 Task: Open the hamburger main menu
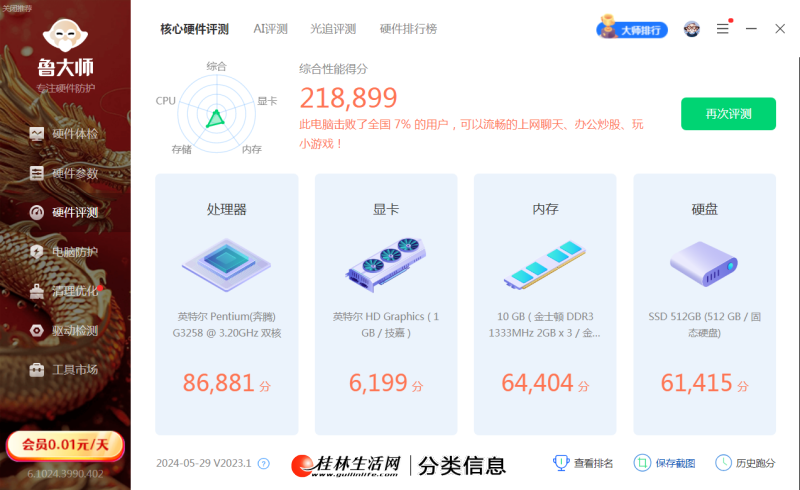tap(722, 29)
